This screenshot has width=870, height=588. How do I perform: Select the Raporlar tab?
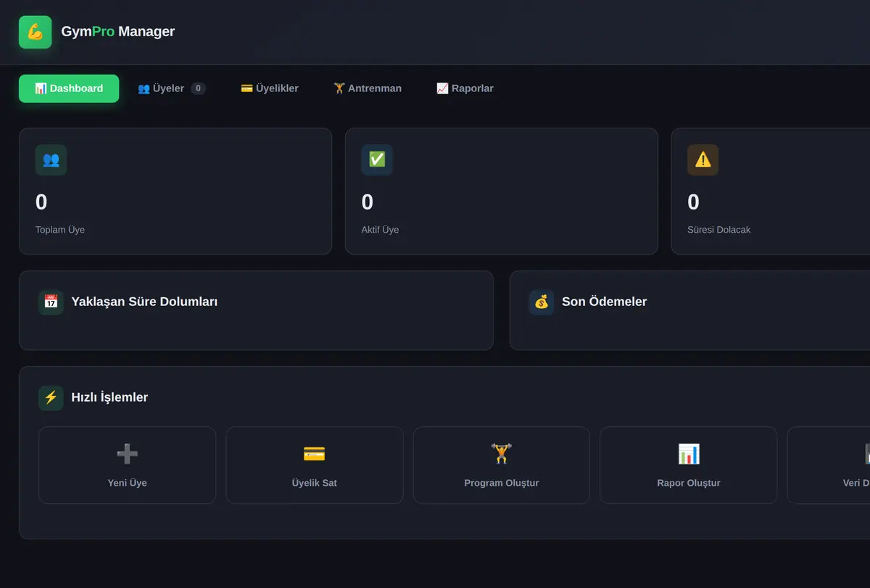point(465,88)
